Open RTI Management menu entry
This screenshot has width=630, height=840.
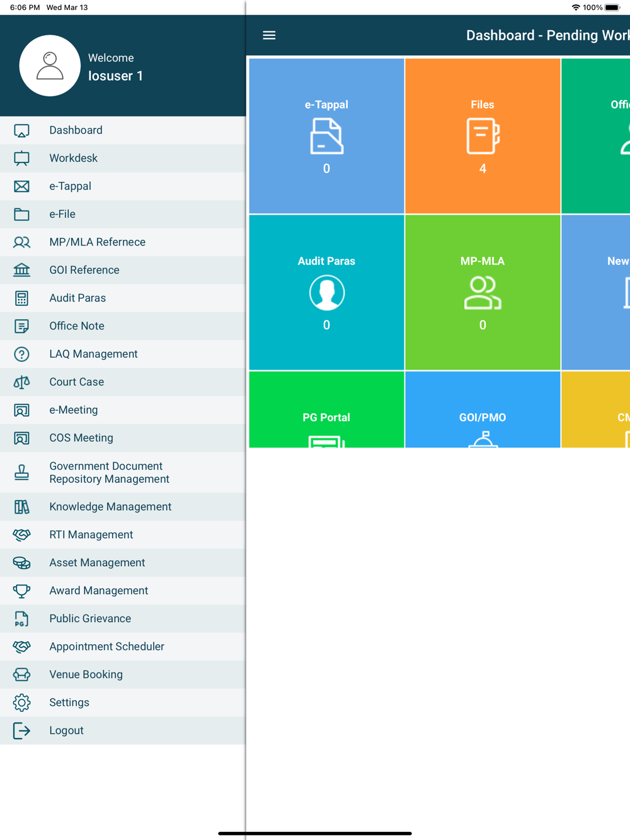123,535
